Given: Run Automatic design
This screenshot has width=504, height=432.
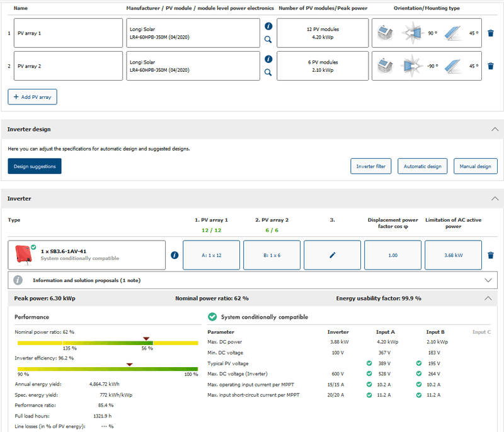Looking at the screenshot, I should [422, 166].
